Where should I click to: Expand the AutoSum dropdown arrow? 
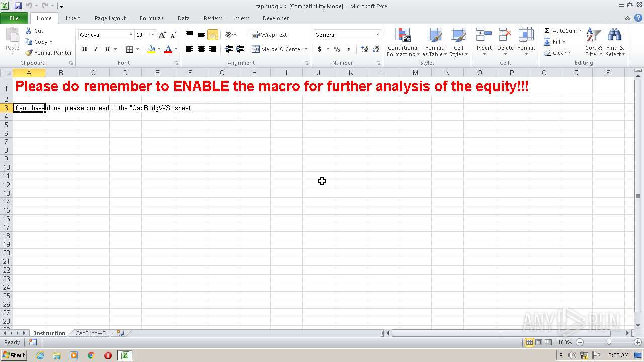(x=580, y=31)
